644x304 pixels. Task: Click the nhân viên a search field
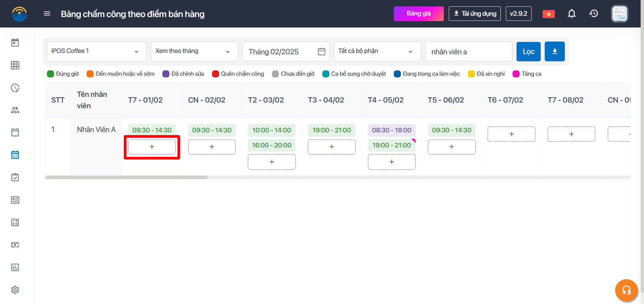468,52
